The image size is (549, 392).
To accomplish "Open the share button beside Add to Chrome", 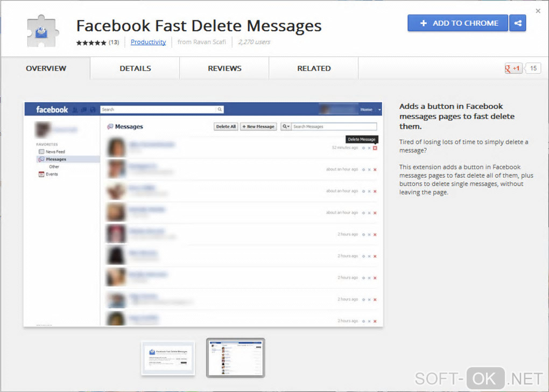I will tap(517, 23).
